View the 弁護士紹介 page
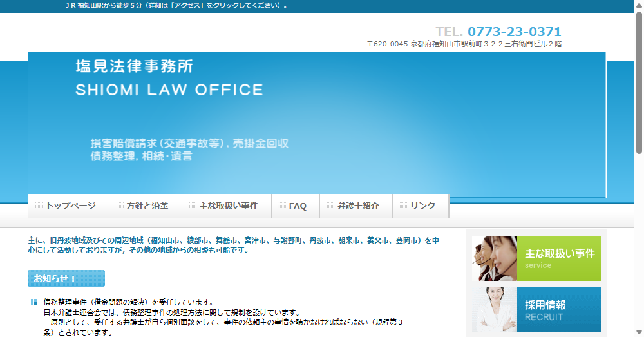The height and width of the screenshot is (337, 644). [x=357, y=206]
